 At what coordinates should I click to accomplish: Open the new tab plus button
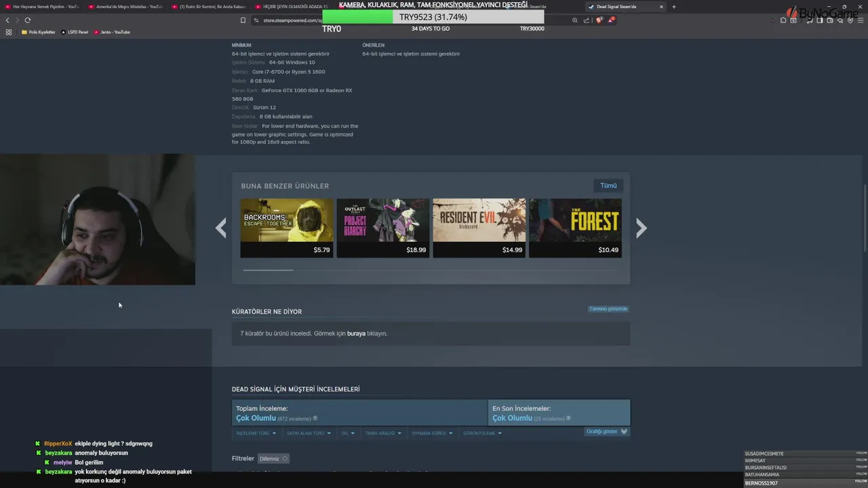click(x=674, y=7)
